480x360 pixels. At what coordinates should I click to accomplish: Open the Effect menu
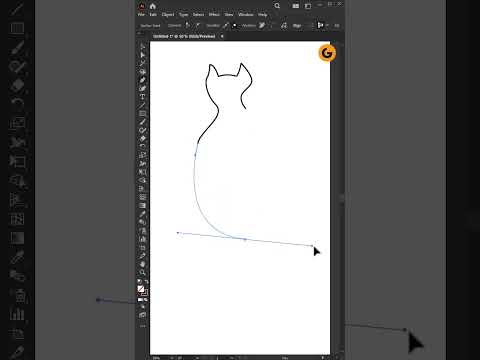pyautogui.click(x=214, y=15)
